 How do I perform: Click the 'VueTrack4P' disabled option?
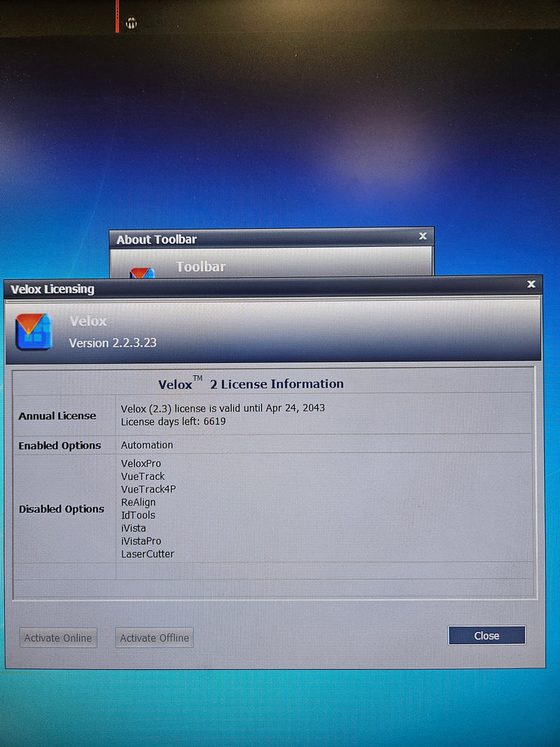148,489
